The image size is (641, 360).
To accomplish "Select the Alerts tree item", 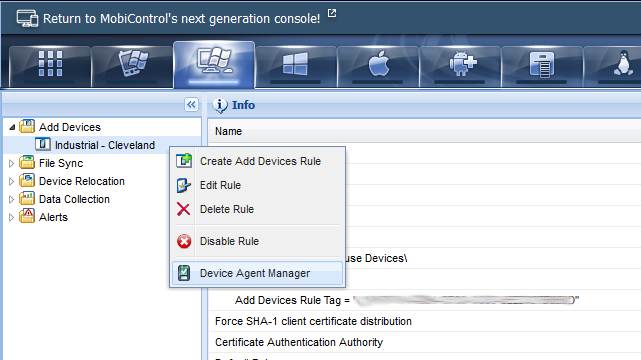I will tap(53, 217).
